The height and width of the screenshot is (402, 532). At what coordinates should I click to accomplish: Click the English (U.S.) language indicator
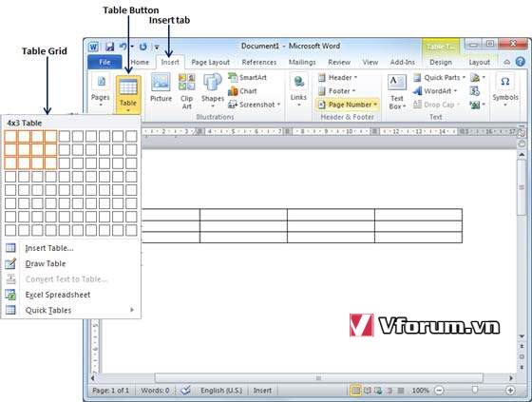point(221,391)
